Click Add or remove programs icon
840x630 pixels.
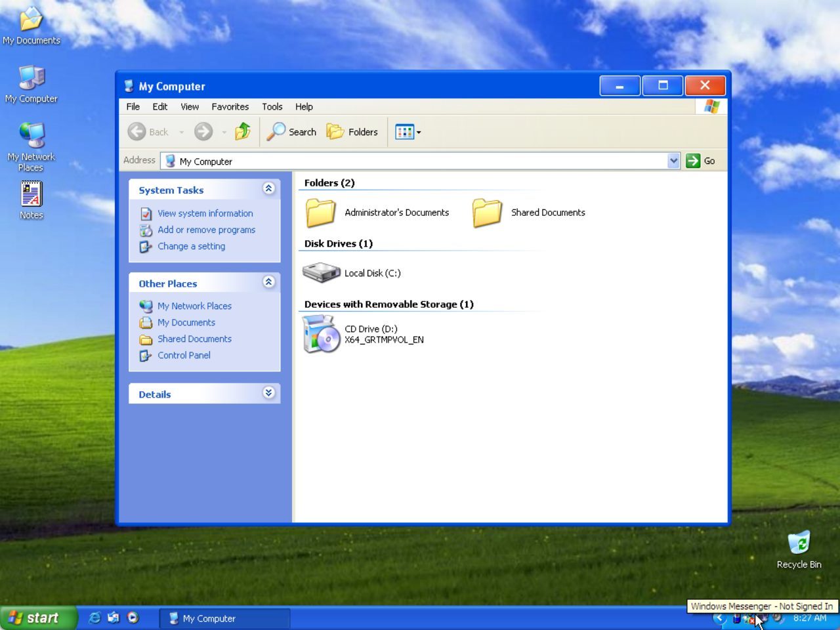coord(146,230)
